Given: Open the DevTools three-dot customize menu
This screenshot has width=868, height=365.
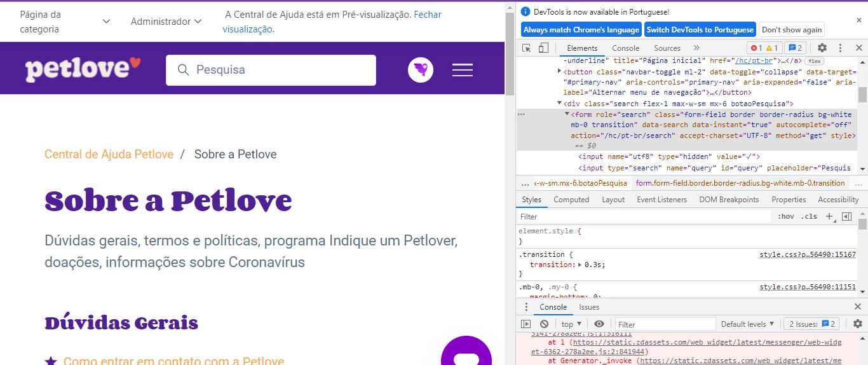Looking at the screenshot, I should pos(840,48).
